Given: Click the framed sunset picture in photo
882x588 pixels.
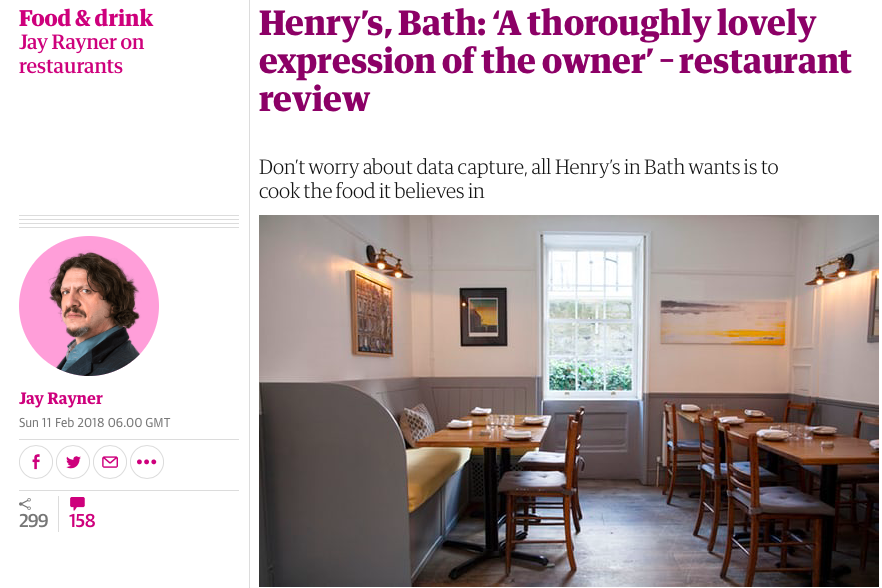Looking at the screenshot, I should (483, 317).
